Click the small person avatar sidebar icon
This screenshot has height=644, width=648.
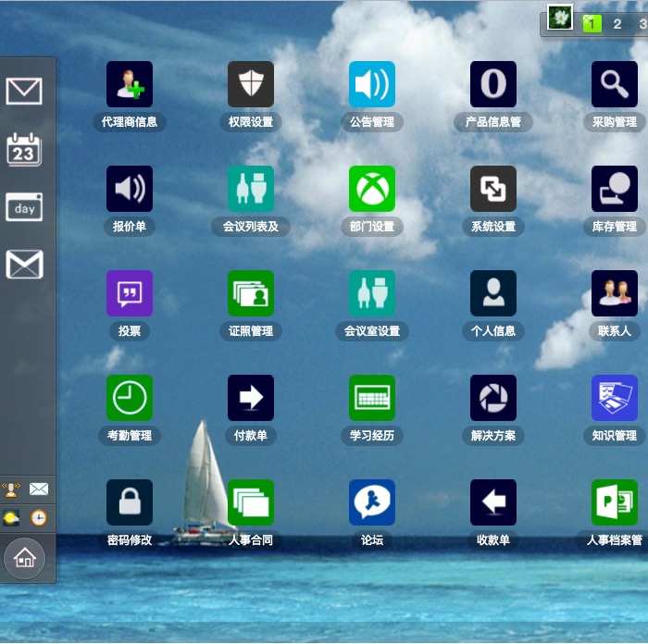pos(11,489)
